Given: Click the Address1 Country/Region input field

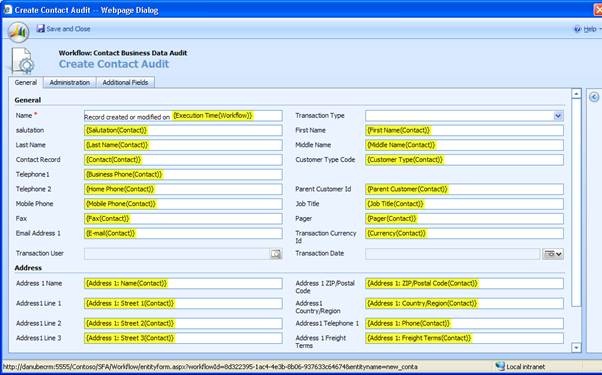Looking at the screenshot, I should tap(464, 304).
